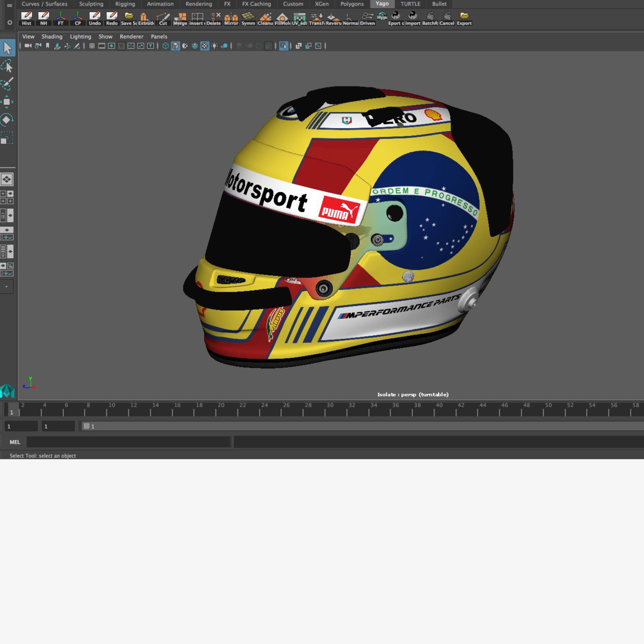Click the Undo shelf button
The height and width of the screenshot is (644, 644).
[95, 19]
